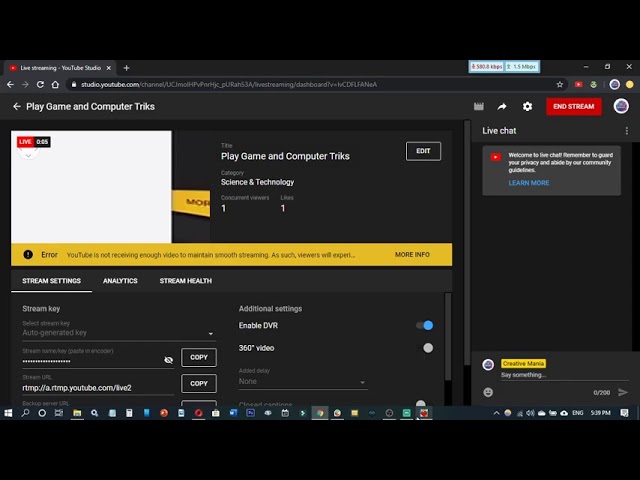Bookmark this page with the star icon

click(560, 84)
